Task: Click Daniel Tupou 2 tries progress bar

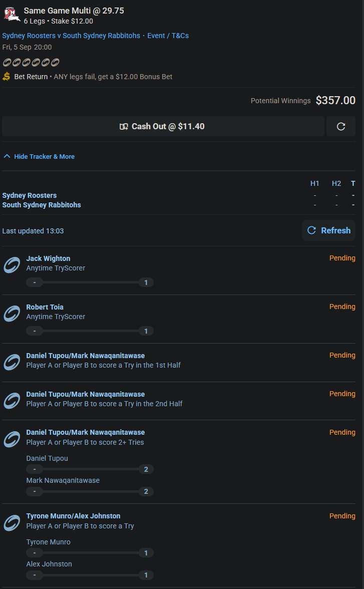Action: coord(90,469)
